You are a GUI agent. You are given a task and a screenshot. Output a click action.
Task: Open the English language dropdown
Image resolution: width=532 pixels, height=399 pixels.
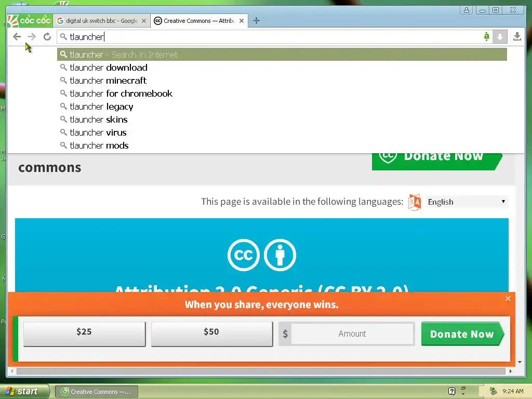467,202
